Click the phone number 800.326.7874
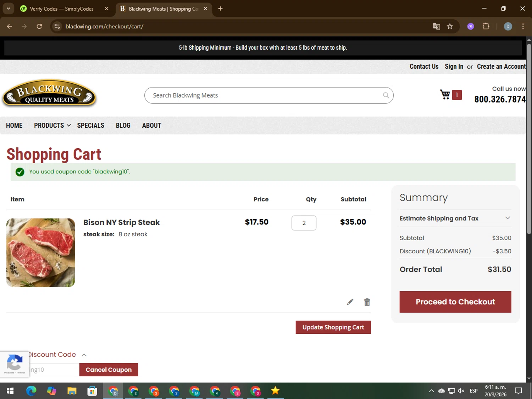This screenshot has width=532, height=399. [x=500, y=99]
